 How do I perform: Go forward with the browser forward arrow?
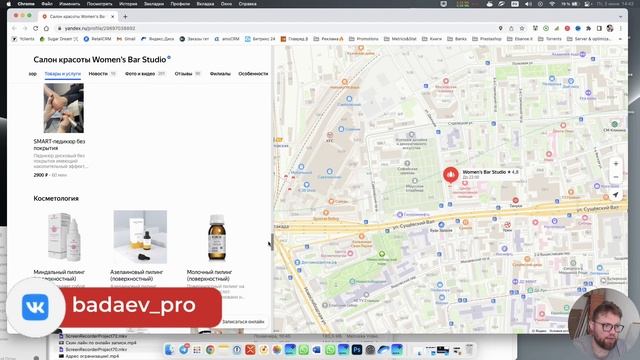click(x=25, y=28)
